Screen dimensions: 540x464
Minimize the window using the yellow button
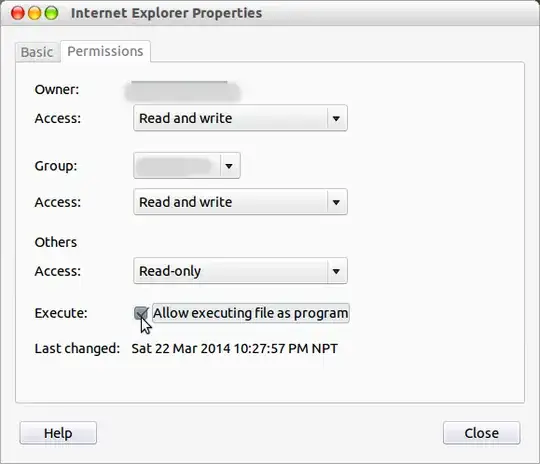34,13
